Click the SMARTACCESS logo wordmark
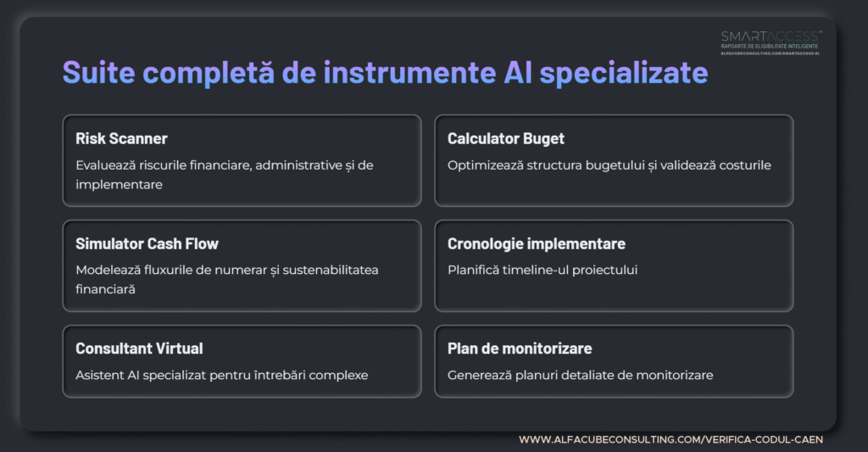This screenshot has height=452, width=868. tap(768, 36)
